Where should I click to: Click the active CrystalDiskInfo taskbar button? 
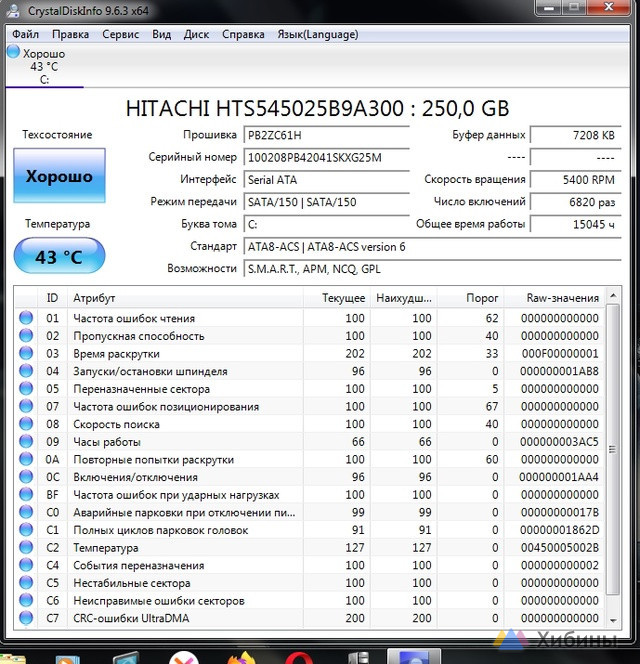tap(414, 656)
